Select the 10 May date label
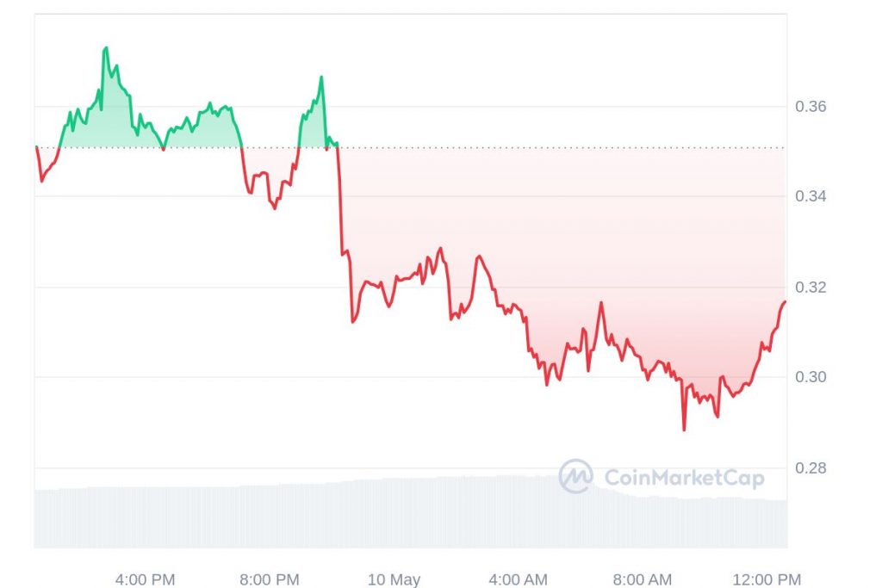882x588 pixels. point(394,579)
